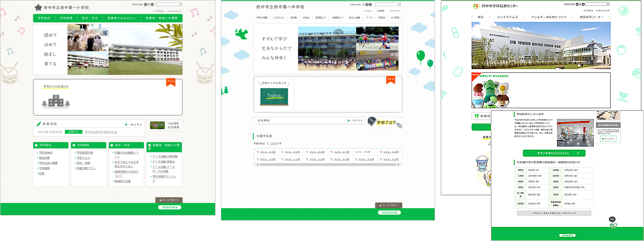
Task: Open 学校経営計画 link
Action: pos(84,153)
